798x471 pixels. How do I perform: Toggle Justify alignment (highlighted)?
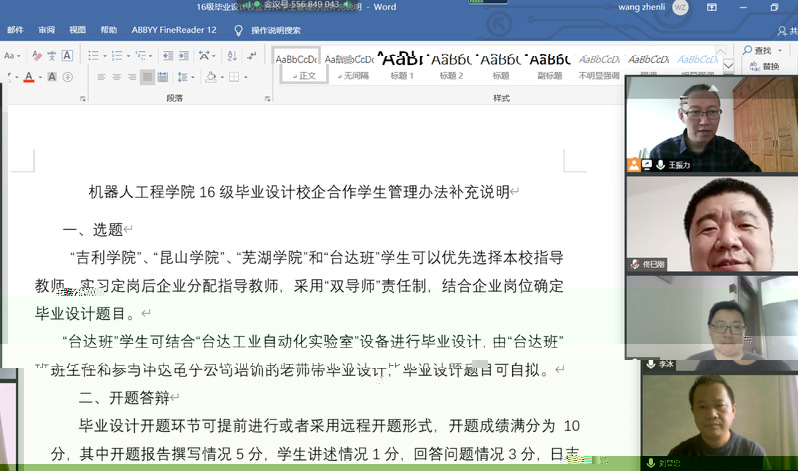[147, 77]
